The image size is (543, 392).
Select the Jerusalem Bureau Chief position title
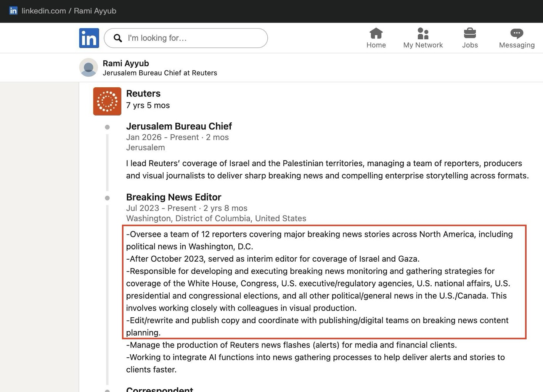coord(179,126)
